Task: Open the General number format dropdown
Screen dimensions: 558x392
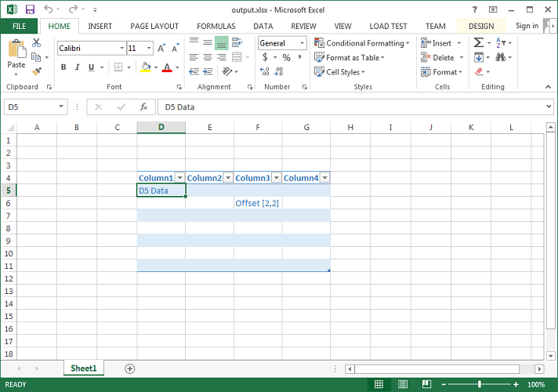Action: [x=302, y=43]
